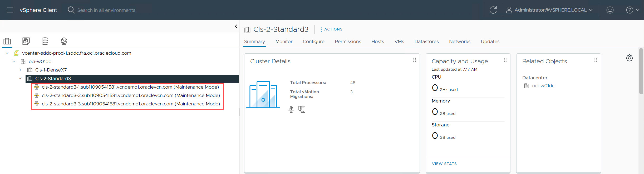
Task: Click the summary pane vertical scrollbar
Action: [x=641, y=71]
